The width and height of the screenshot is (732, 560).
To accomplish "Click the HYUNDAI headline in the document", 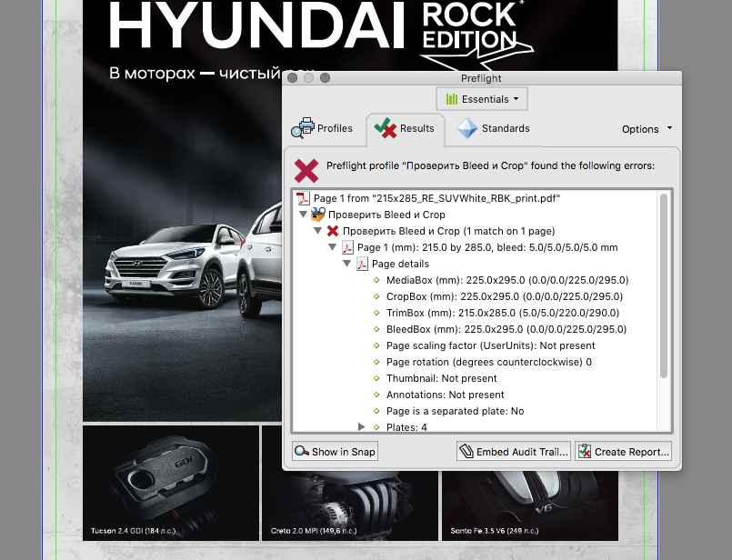I will click(256, 26).
